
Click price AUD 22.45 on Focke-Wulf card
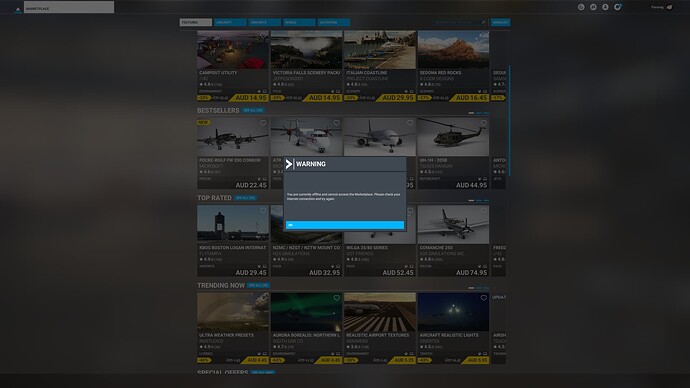click(x=251, y=185)
